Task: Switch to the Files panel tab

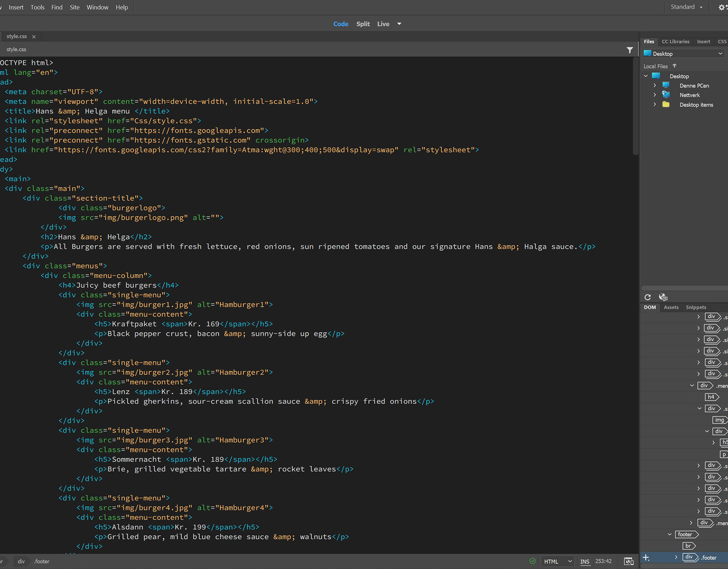Action: [x=649, y=41]
